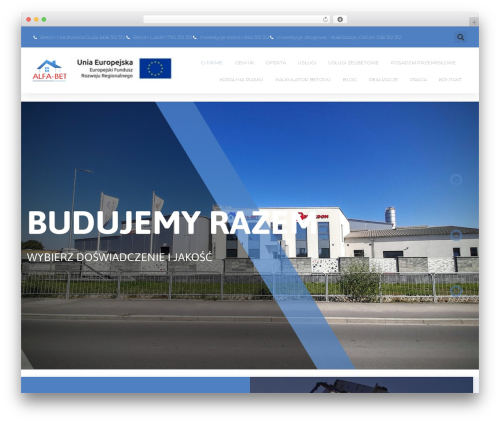Visit the BLOG page
Viewport: 500px width, 423px height.
coord(350,79)
